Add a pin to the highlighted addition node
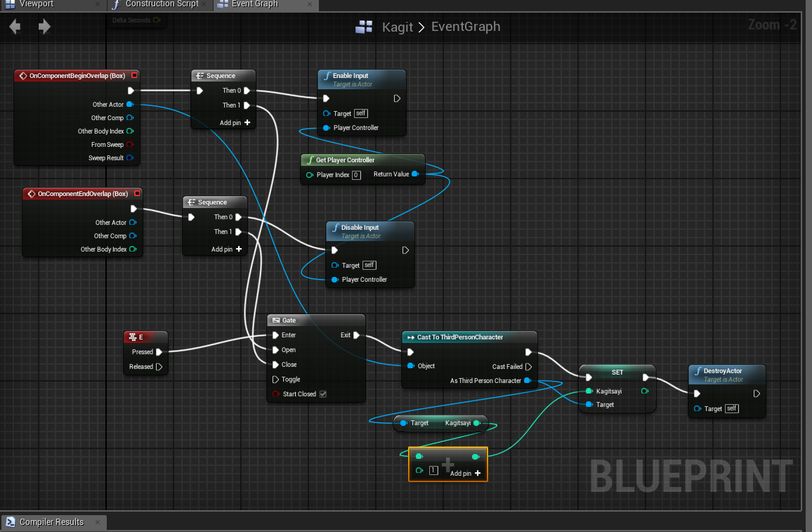The height and width of the screenshot is (532, 812). pos(465,473)
